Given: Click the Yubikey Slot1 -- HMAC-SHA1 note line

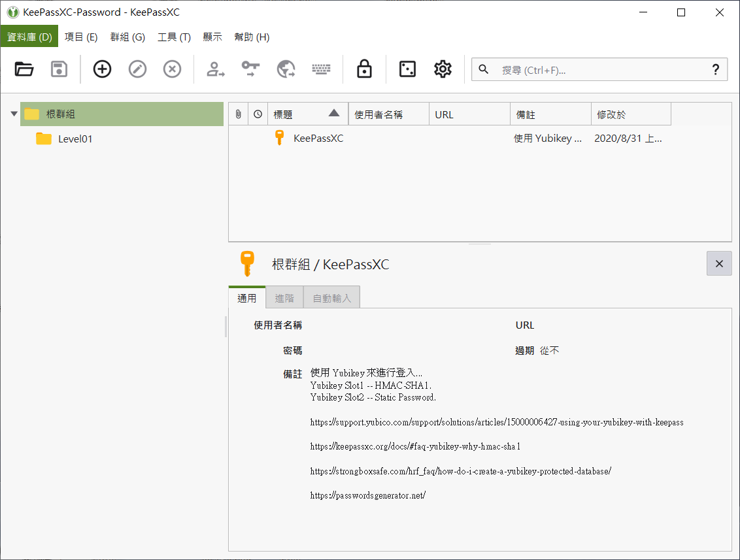Looking at the screenshot, I should (x=371, y=386).
